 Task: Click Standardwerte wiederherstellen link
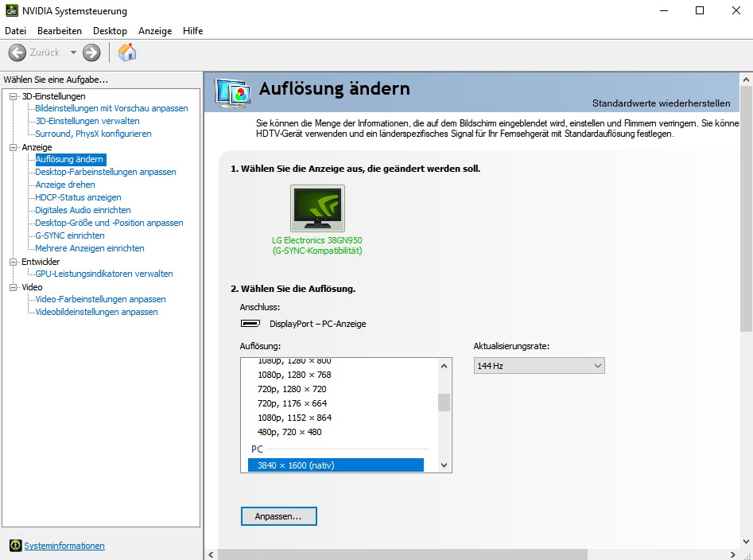click(x=661, y=103)
